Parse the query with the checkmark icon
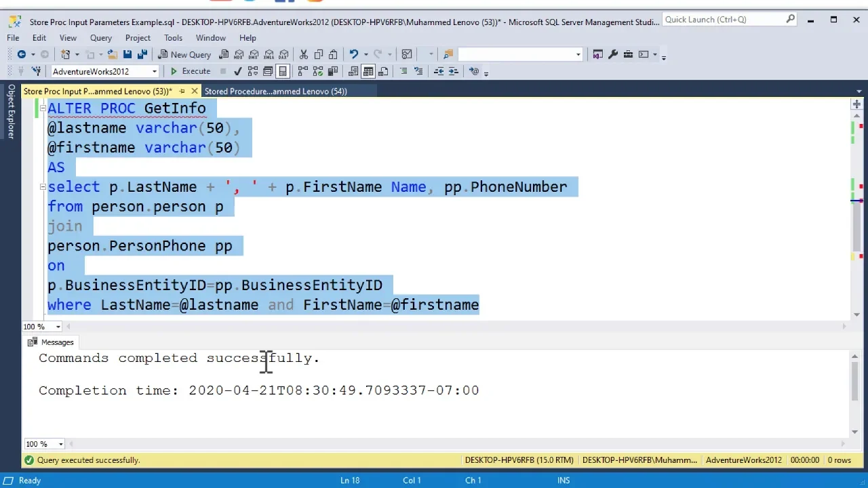Viewport: 868px width, 488px height. point(238,71)
